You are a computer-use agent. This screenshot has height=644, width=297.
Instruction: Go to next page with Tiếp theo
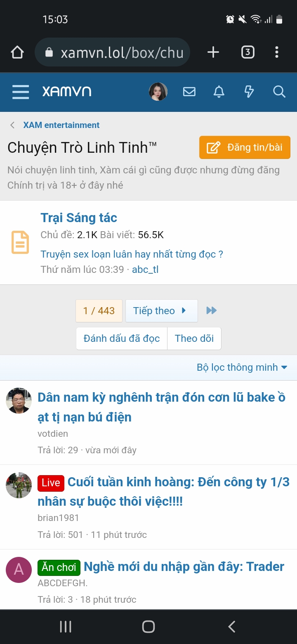[161, 311]
